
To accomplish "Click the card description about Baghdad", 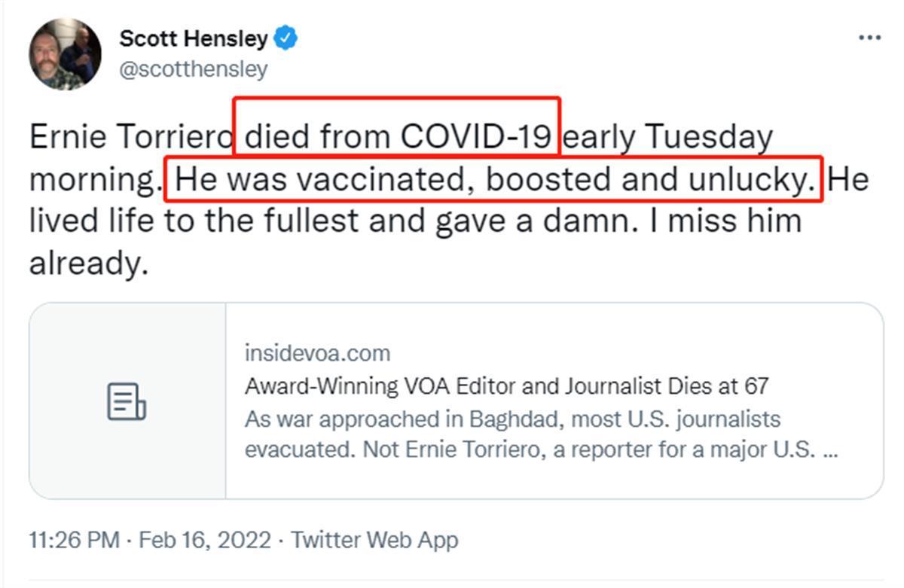I will 512,419.
